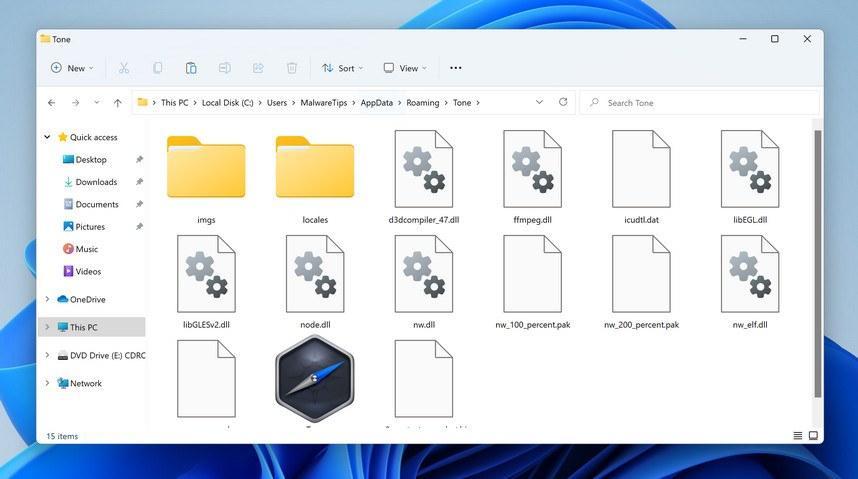Screen dimensions: 858x479
Task: Click AppData in breadcrumb path
Action: click(376, 102)
